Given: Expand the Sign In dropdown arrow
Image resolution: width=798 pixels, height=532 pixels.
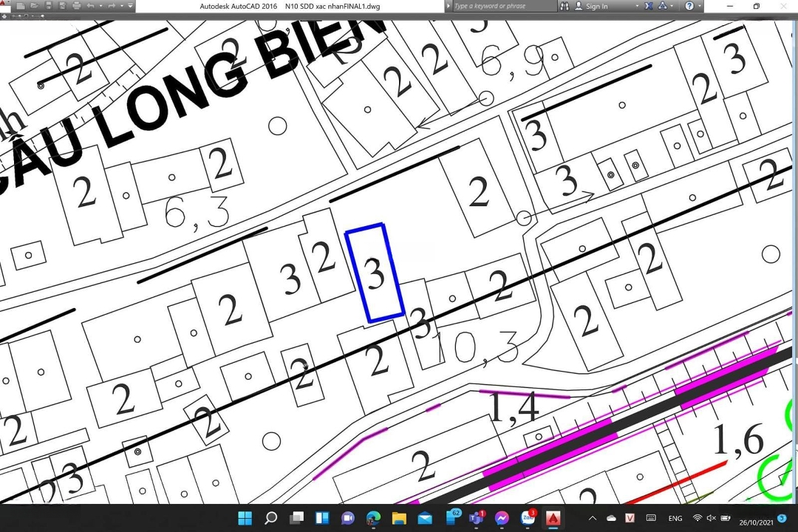Looking at the screenshot, I should 637,6.
